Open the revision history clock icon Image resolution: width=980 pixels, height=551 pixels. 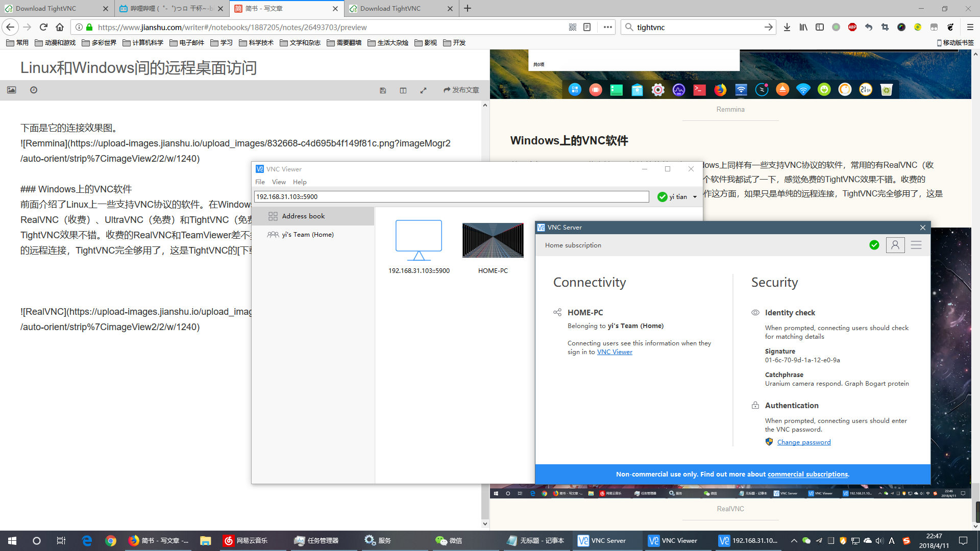click(x=34, y=90)
